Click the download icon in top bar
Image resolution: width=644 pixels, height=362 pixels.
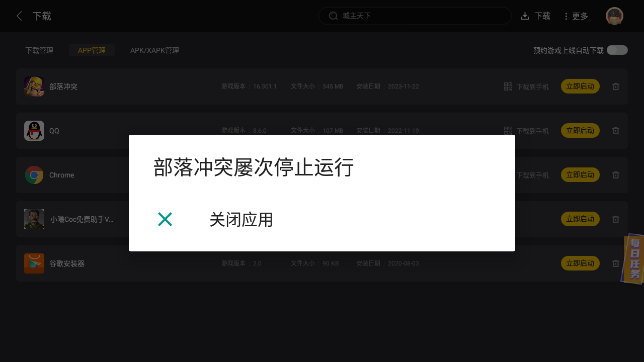tap(525, 16)
